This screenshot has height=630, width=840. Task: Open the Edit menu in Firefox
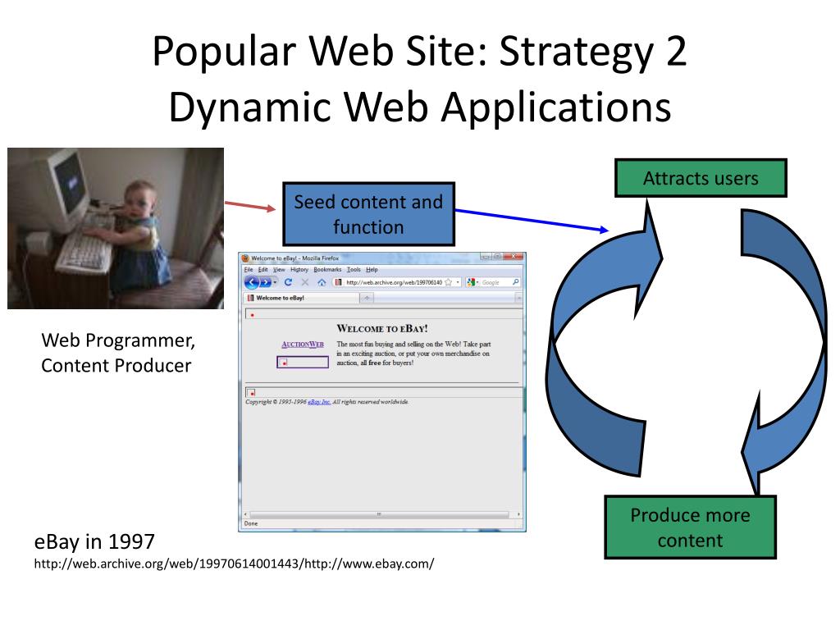click(263, 269)
